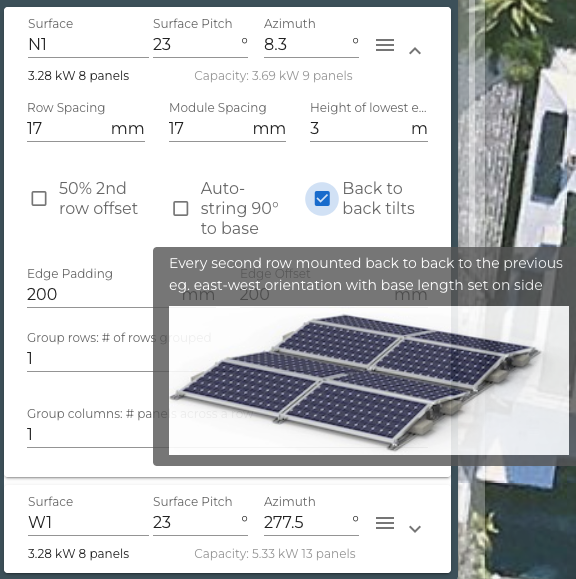Click the W1 Azimuth value 277.5
The height and width of the screenshot is (579, 576).
(284, 523)
